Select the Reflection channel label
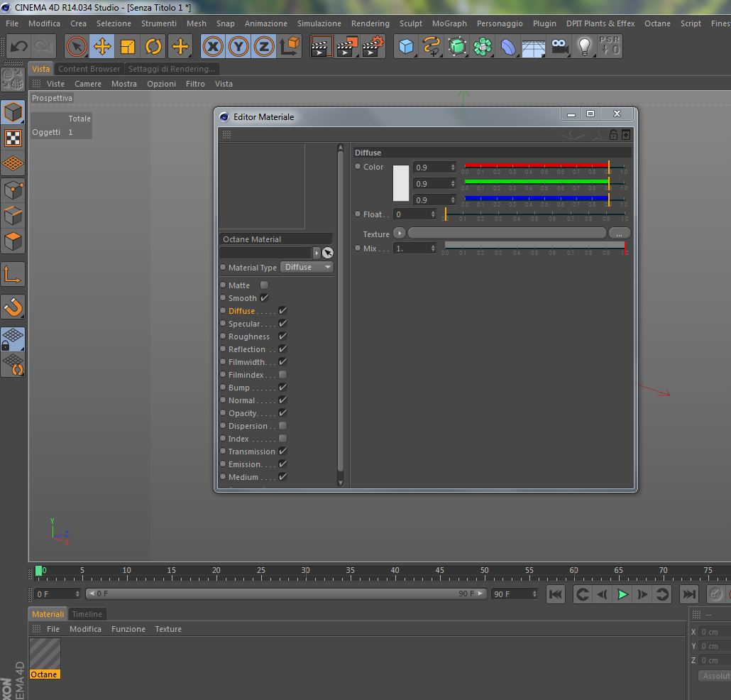731x700 pixels. pos(246,349)
